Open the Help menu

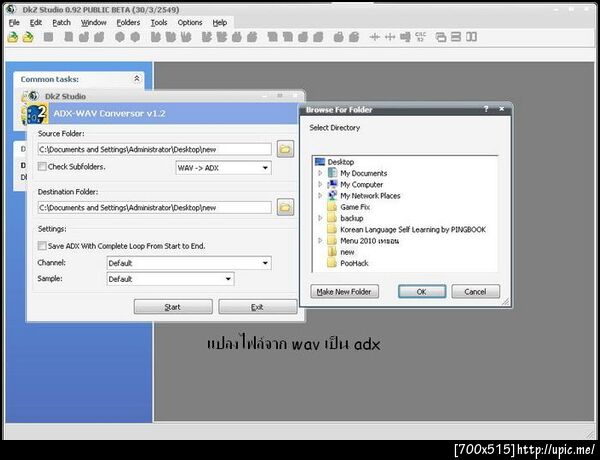(220, 23)
